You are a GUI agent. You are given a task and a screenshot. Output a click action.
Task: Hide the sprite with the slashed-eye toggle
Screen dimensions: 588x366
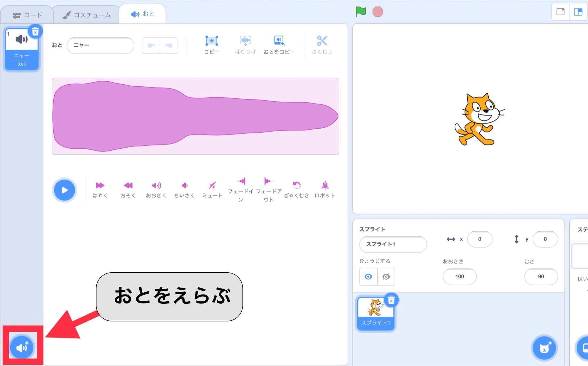[x=386, y=276]
